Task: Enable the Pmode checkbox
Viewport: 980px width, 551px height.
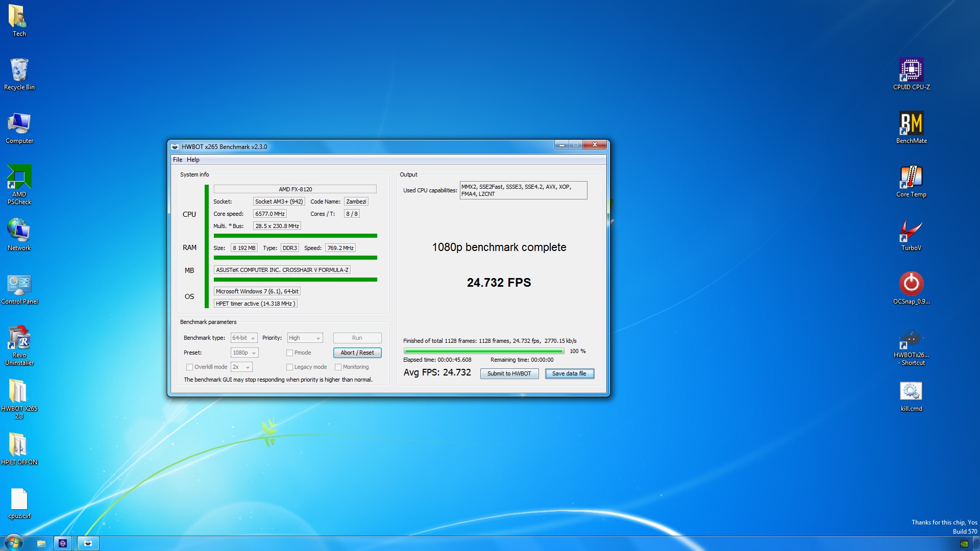Action: [x=289, y=353]
